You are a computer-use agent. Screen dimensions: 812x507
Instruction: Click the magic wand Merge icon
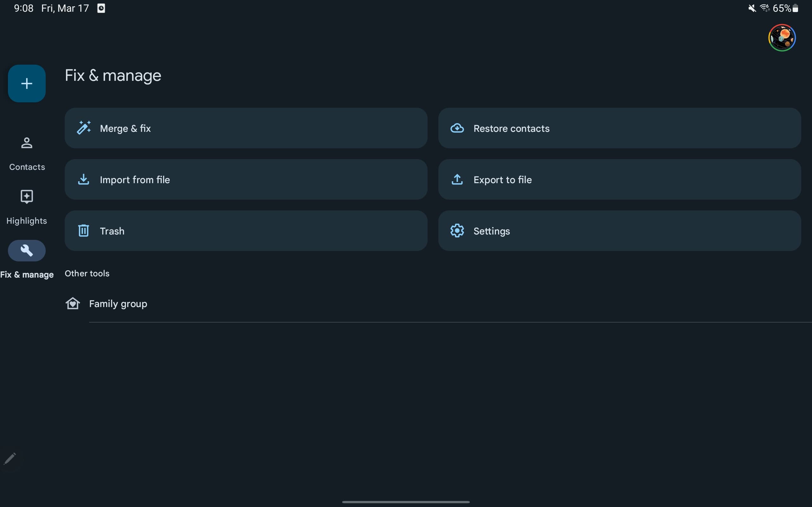coord(83,128)
